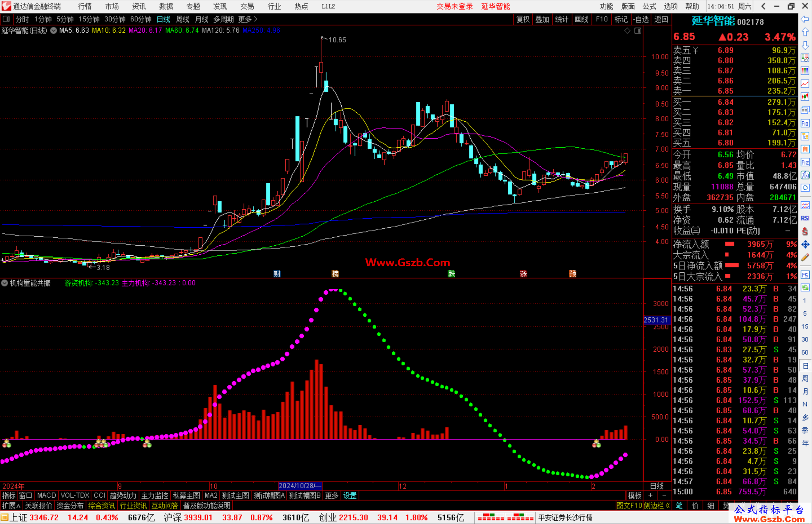Click the 2531.31 value label on axis
The height and width of the screenshot is (524, 812).
pyautogui.click(x=657, y=320)
